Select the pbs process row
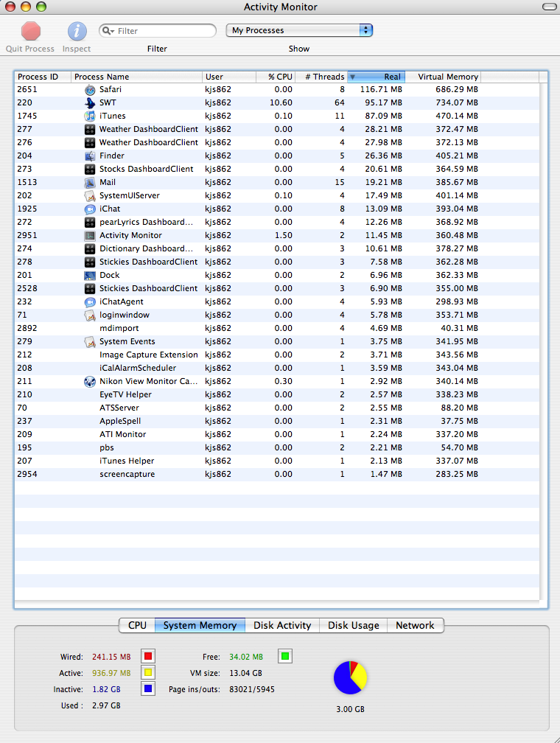The image size is (560, 743). click(276, 448)
